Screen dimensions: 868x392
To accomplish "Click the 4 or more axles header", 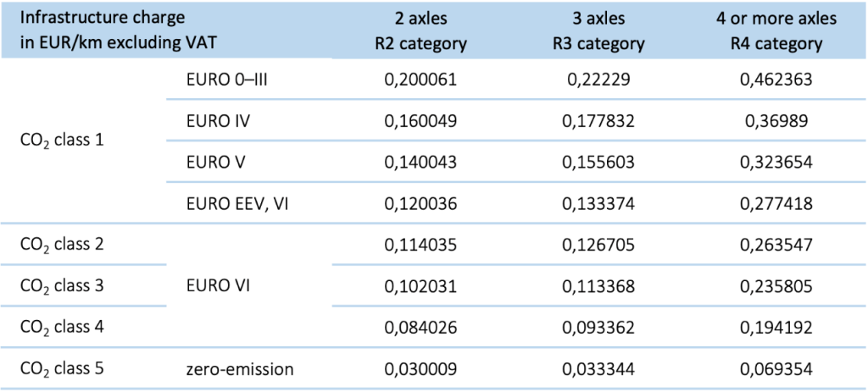I will [776, 30].
